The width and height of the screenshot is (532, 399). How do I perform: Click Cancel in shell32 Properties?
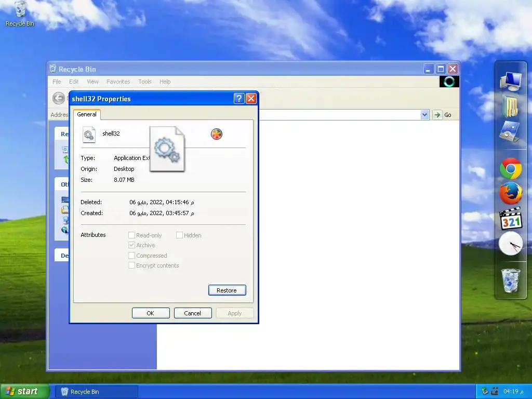click(193, 313)
